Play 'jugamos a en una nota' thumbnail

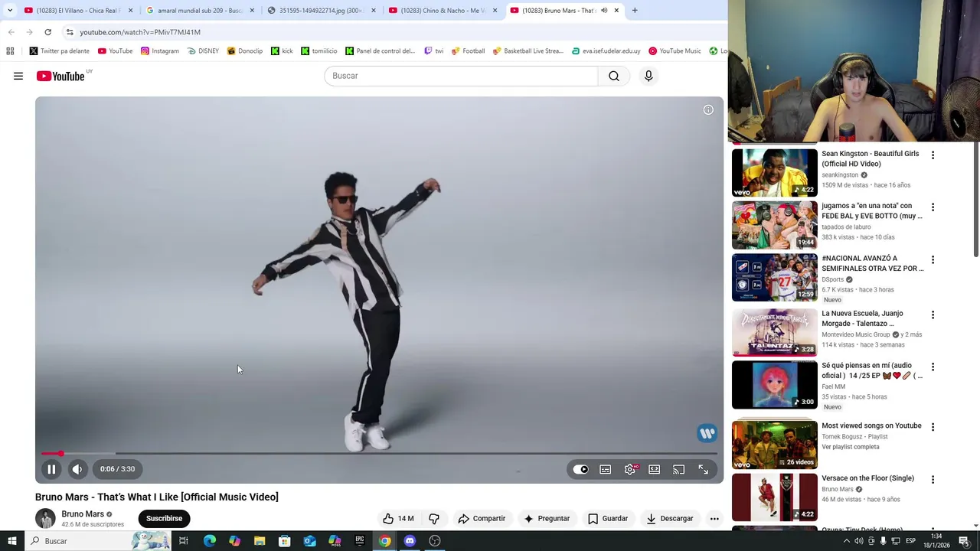point(774,225)
